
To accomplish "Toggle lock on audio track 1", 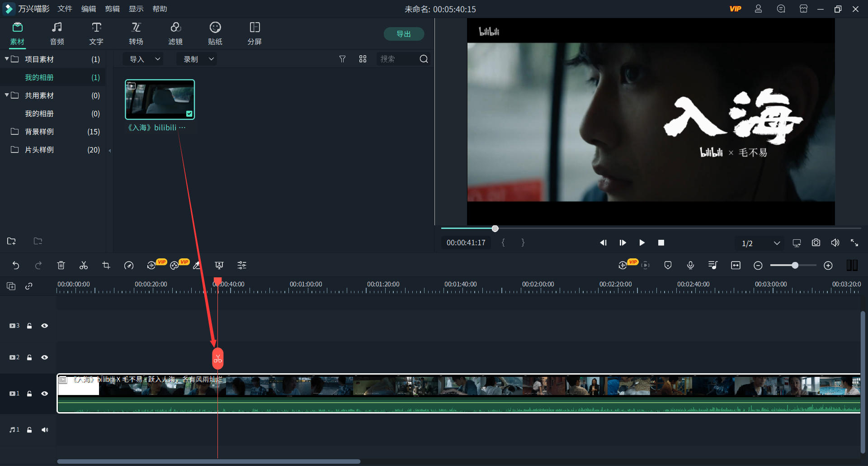I will click(x=29, y=430).
